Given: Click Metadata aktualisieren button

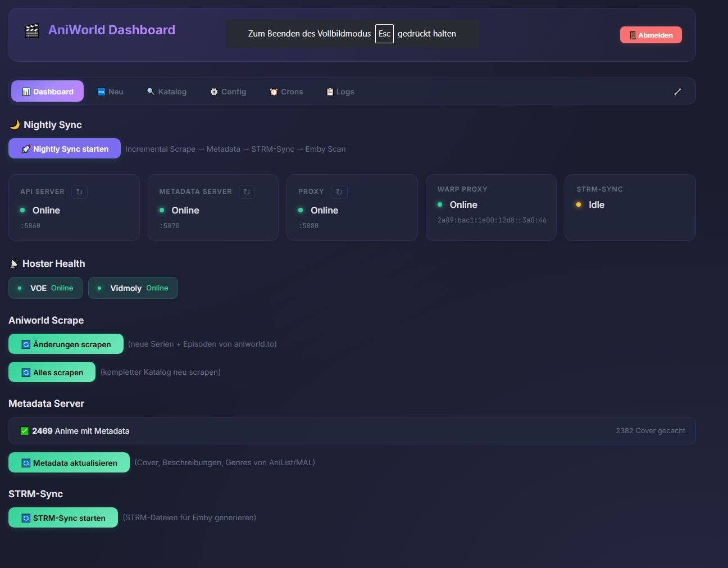Looking at the screenshot, I should 69,462.
